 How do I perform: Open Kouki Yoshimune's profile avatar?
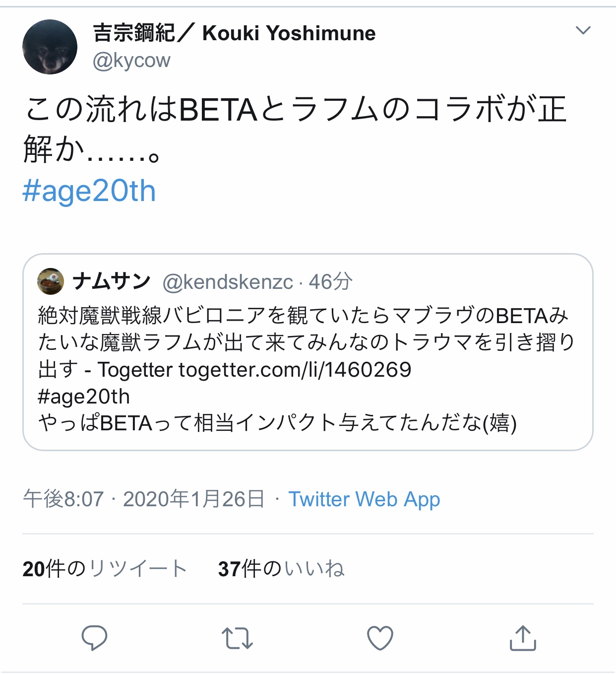[x=50, y=47]
